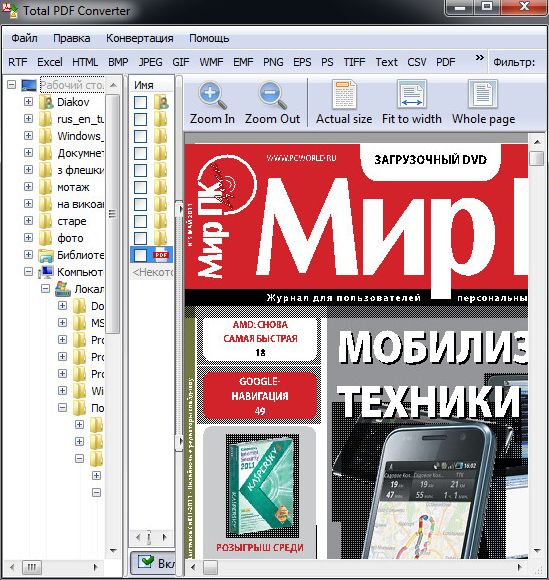The image size is (549, 580).
Task: Click the user folder icon in file list first row
Action: 161,102
